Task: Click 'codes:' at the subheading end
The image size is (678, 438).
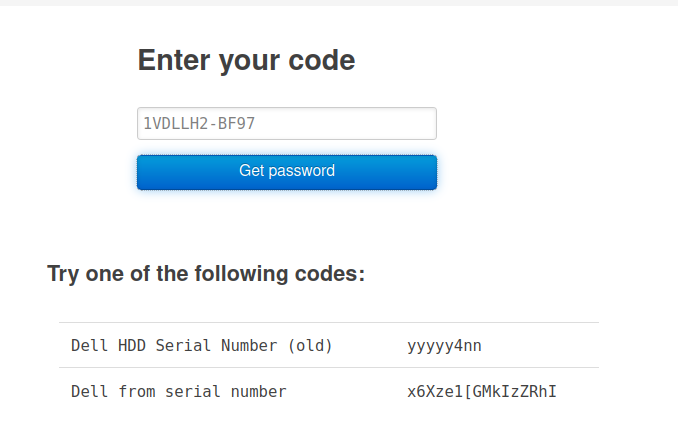Action: point(332,274)
